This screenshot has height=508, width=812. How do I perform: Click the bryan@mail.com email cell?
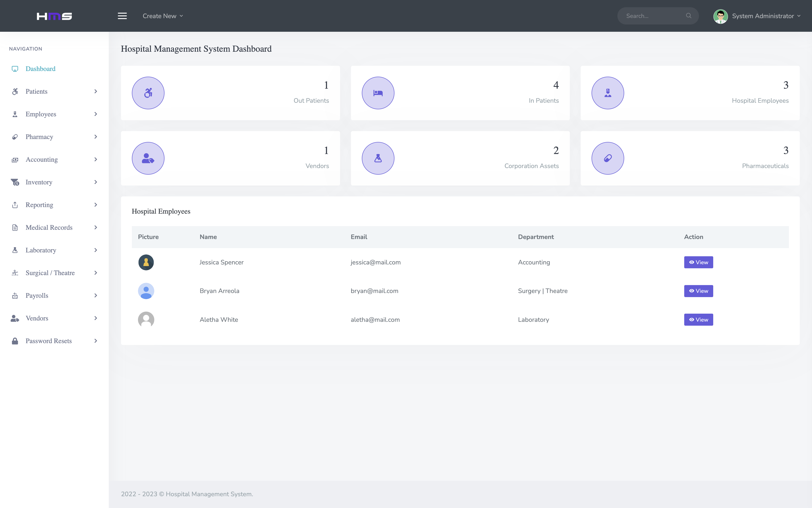(375, 291)
